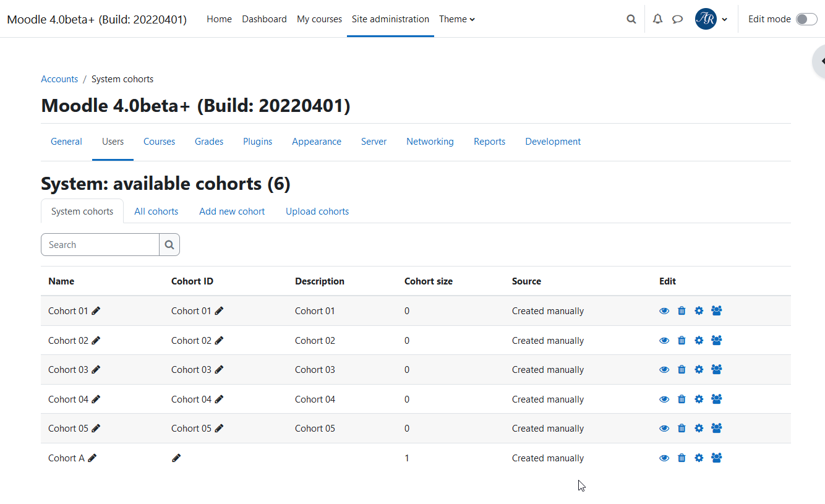Edit Cohort ID pencil in Cohort 03 row
The height and width of the screenshot is (504, 825).
[219, 370]
